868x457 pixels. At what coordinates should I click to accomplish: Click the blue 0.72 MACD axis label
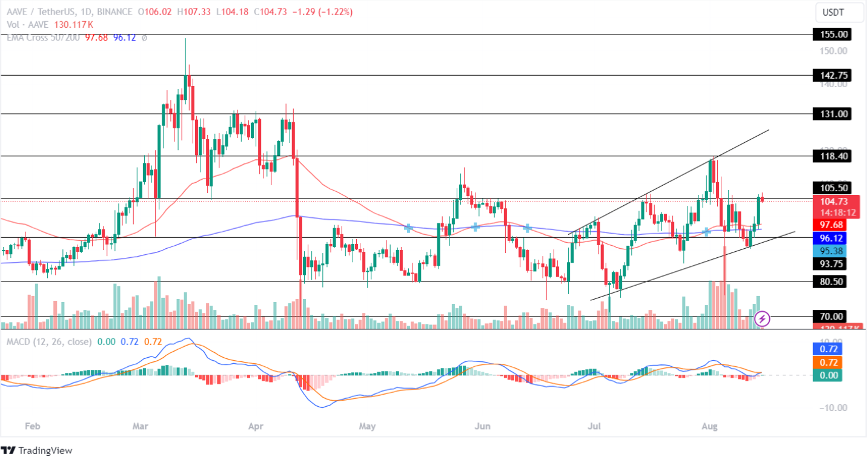pos(827,349)
